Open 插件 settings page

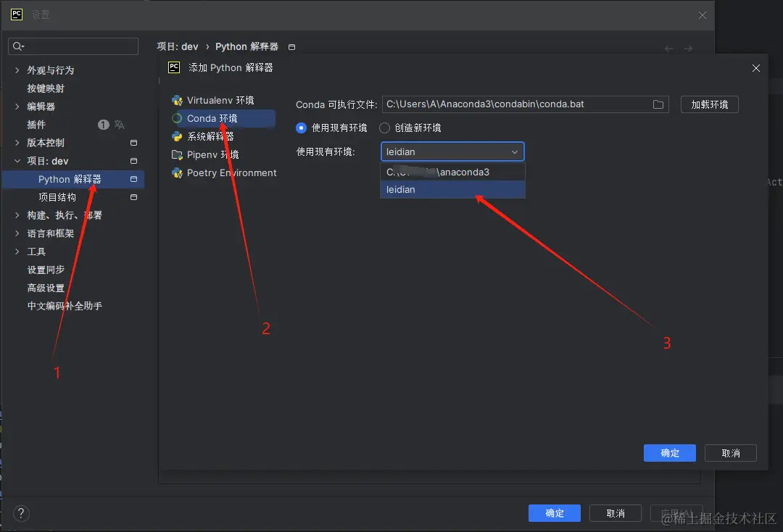[36, 124]
